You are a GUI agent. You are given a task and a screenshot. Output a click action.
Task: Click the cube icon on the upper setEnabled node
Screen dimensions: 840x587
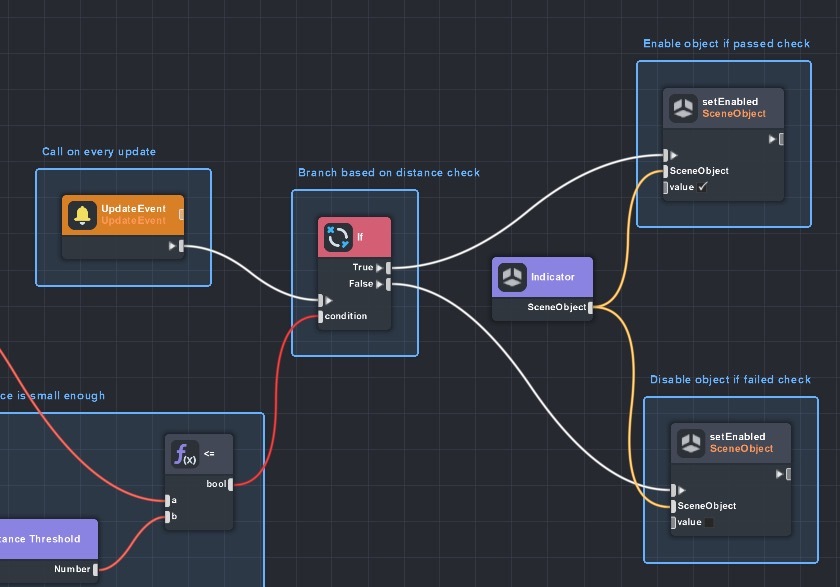coord(683,108)
